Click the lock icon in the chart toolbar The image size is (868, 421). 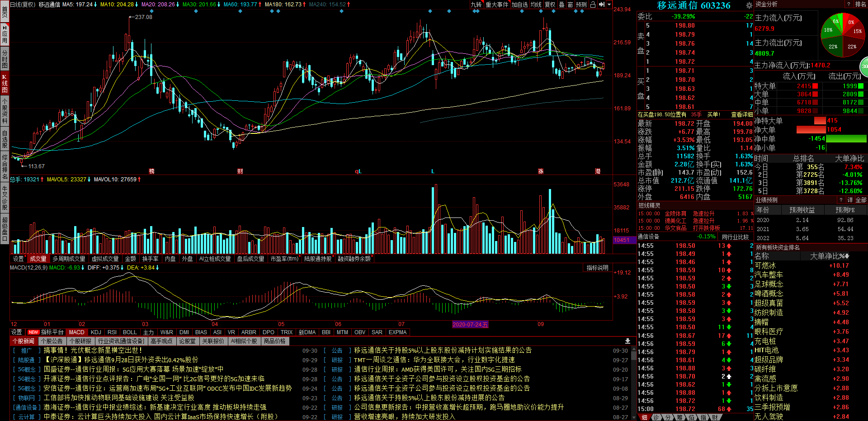pyautogui.click(x=593, y=5)
